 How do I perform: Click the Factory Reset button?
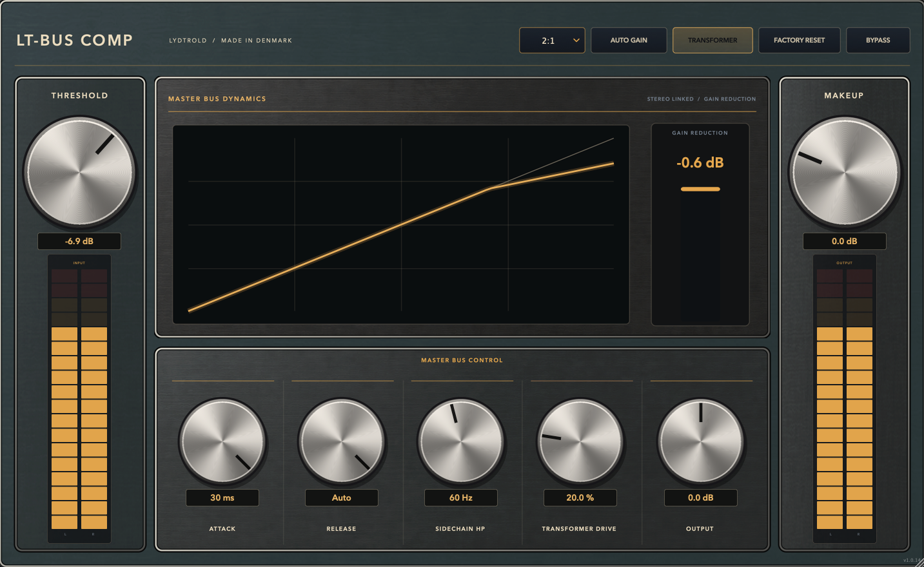pyautogui.click(x=799, y=40)
